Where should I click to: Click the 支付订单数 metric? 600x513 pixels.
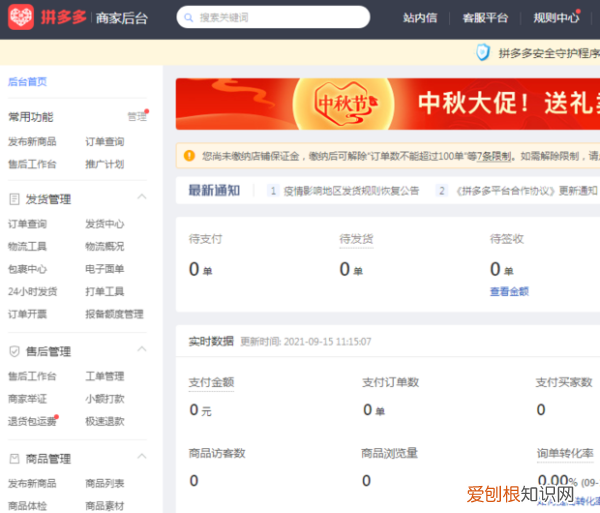point(391,382)
